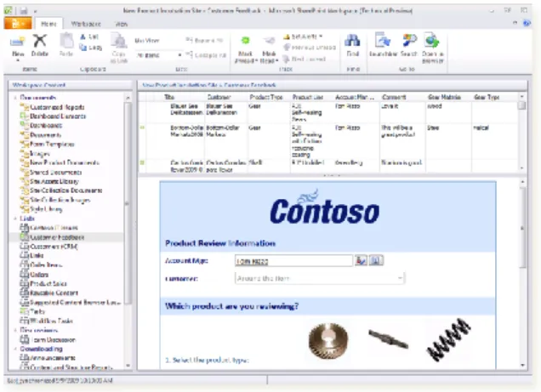Click the Gear Type column header
Screen dimensions: 541x392
click(487, 97)
